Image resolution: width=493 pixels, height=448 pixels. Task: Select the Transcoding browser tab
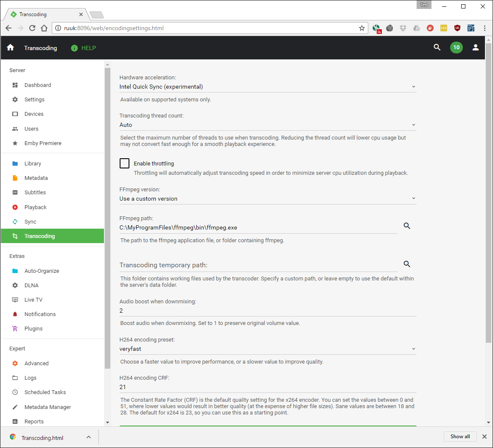pyautogui.click(x=46, y=14)
